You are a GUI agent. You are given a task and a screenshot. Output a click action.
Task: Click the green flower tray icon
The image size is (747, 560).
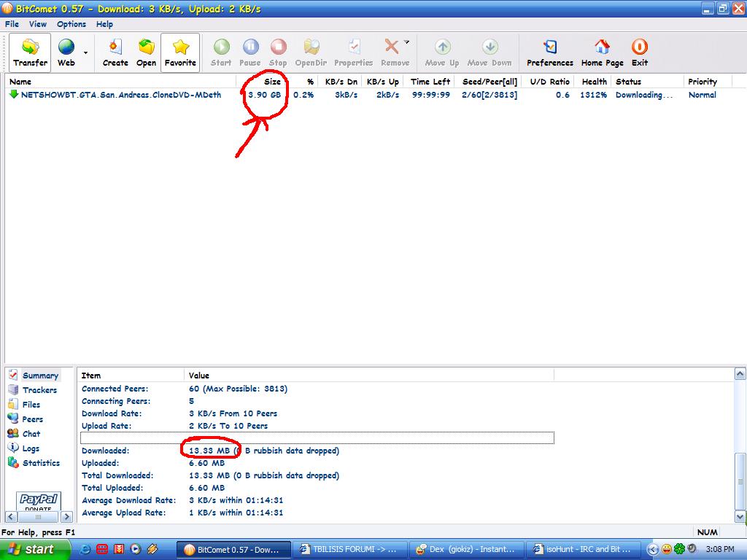coord(679,549)
